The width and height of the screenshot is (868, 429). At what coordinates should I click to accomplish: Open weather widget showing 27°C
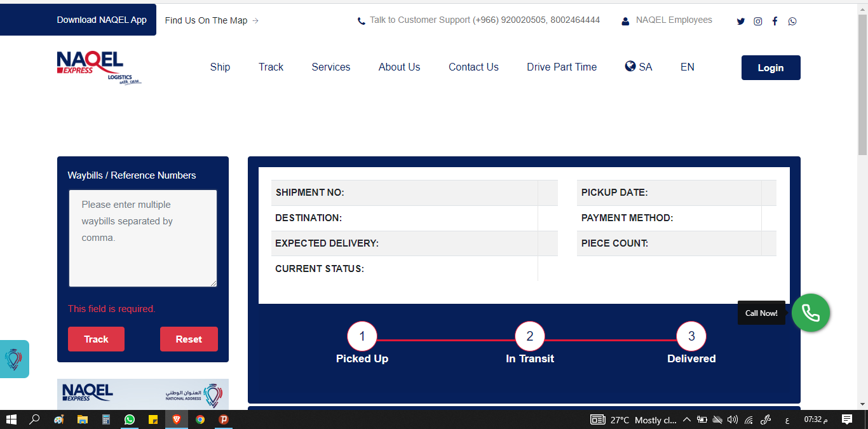634,420
